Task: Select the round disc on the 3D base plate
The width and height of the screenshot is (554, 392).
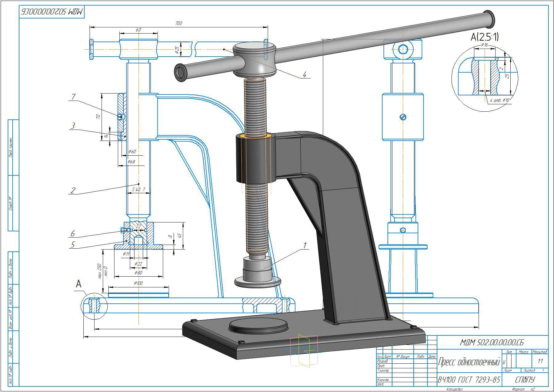Action: pos(258,326)
